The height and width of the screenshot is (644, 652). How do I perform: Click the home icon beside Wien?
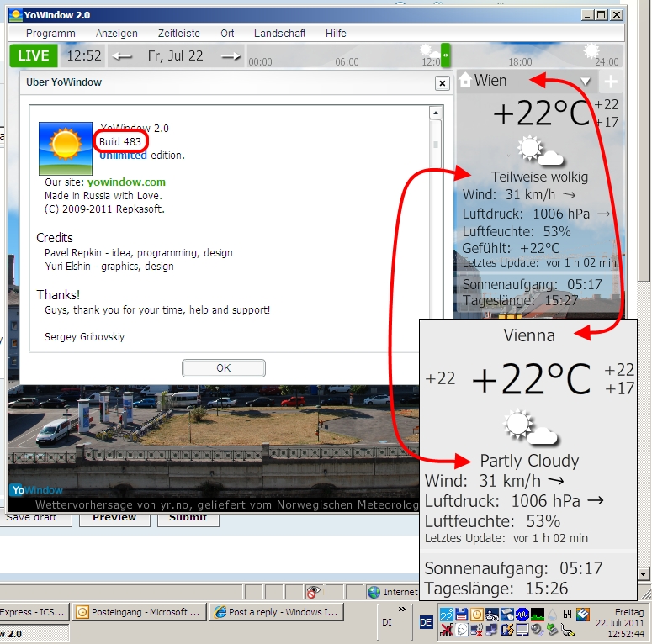(465, 80)
